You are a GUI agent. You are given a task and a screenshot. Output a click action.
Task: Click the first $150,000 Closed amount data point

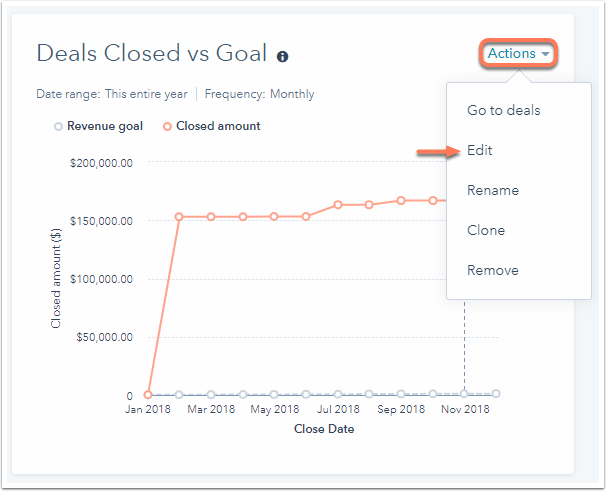click(x=180, y=216)
